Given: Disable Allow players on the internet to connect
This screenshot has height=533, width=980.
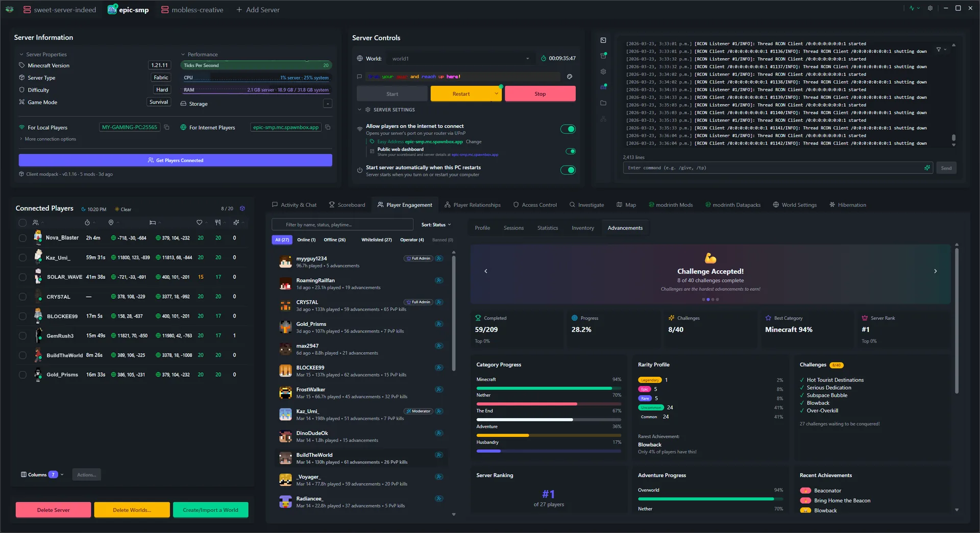Looking at the screenshot, I should (568, 129).
